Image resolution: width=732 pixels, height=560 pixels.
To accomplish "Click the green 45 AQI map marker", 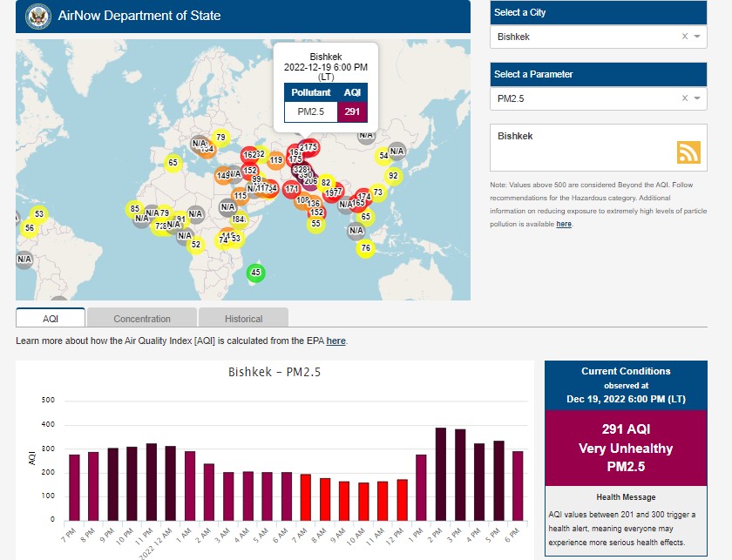I will pos(255,273).
